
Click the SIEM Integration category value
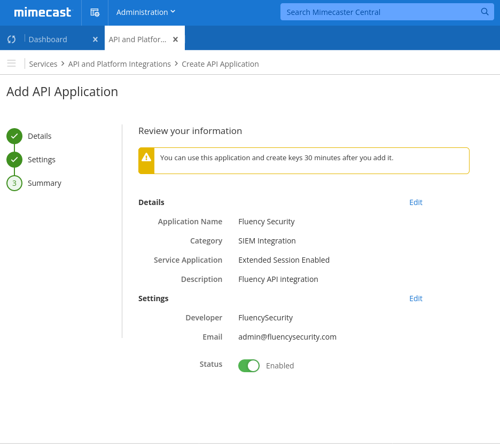pyautogui.click(x=267, y=241)
